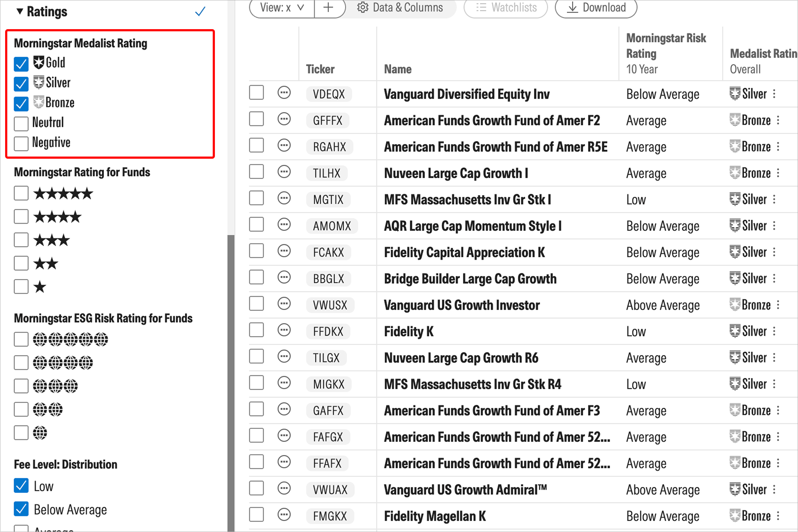Image resolution: width=798 pixels, height=532 pixels.
Task: Check the five-globe ESG risk rating filter
Action: pyautogui.click(x=21, y=339)
